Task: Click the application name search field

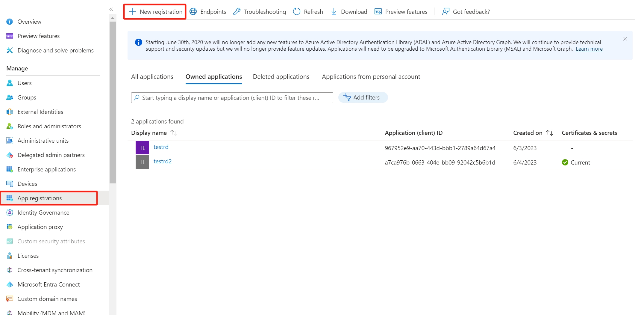Action: point(232,98)
